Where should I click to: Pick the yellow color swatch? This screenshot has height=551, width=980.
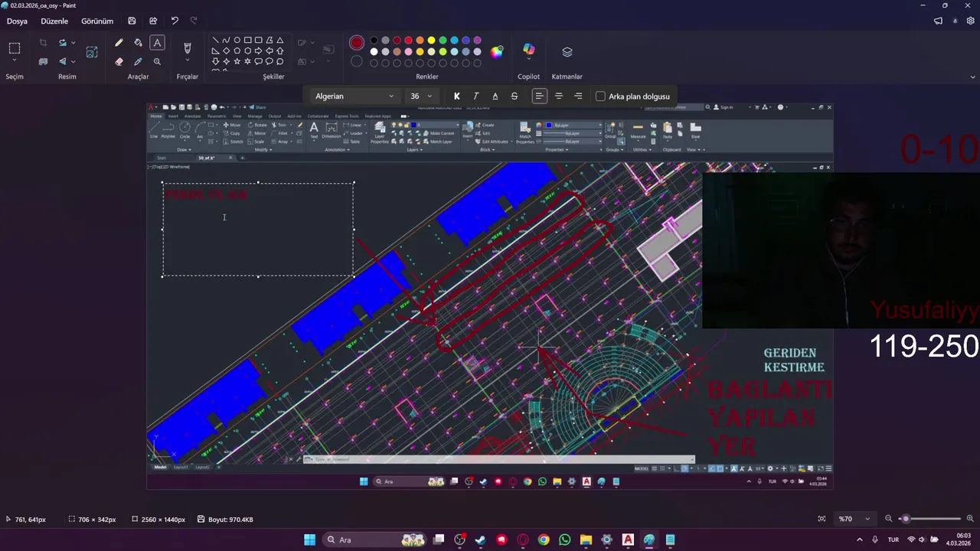pyautogui.click(x=431, y=40)
